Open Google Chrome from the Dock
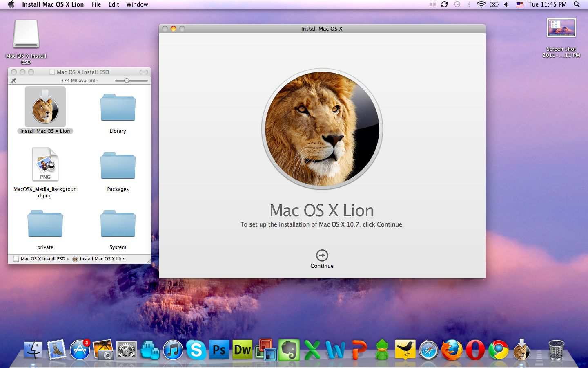 [x=499, y=350]
